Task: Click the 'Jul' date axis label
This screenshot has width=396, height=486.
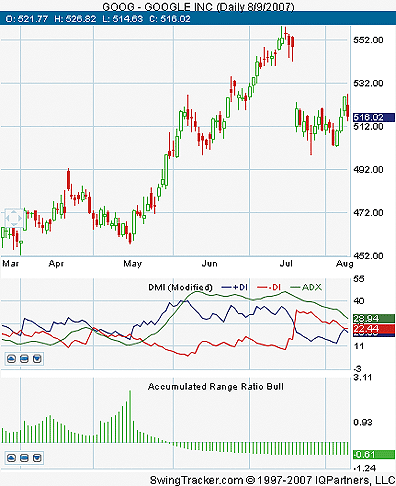Action: [x=286, y=264]
